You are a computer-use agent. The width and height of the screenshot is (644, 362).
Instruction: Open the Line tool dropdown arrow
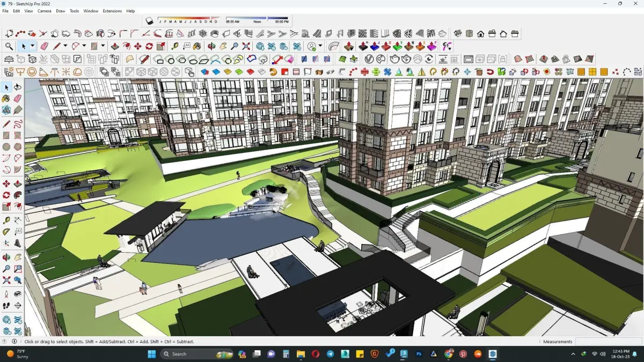65,46
